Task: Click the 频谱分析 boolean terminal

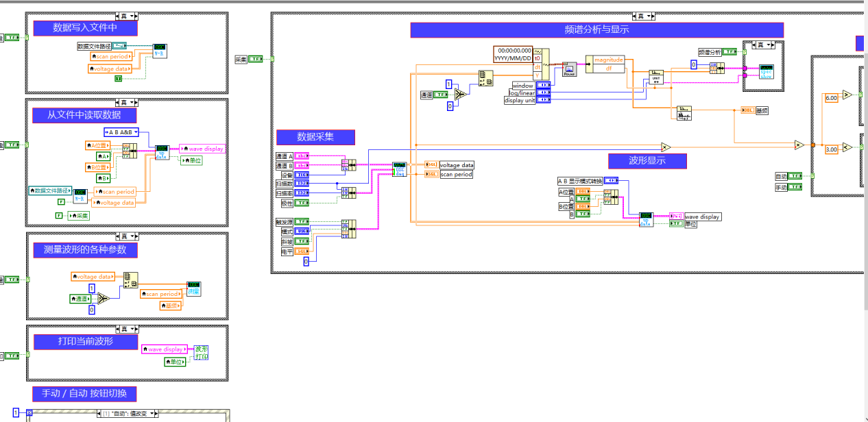Action: pos(730,51)
